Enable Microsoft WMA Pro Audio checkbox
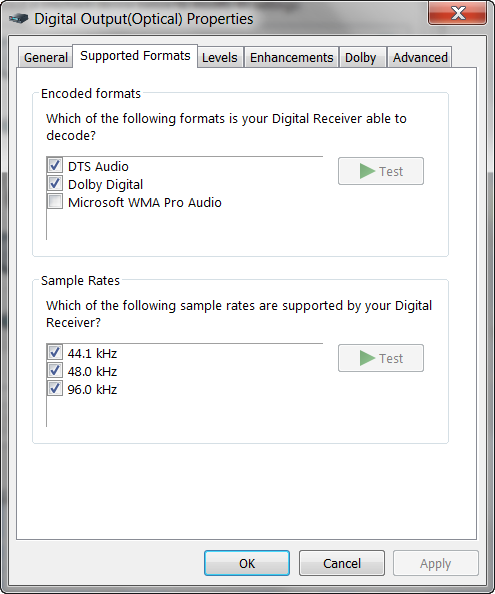Viewport: 495px width, 594px height. (55, 201)
